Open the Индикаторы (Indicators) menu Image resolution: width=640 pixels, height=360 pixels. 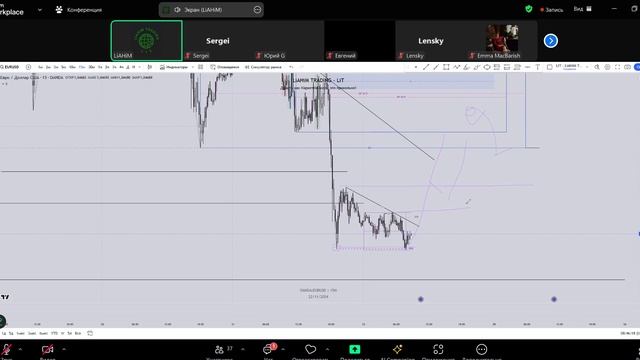(174, 67)
